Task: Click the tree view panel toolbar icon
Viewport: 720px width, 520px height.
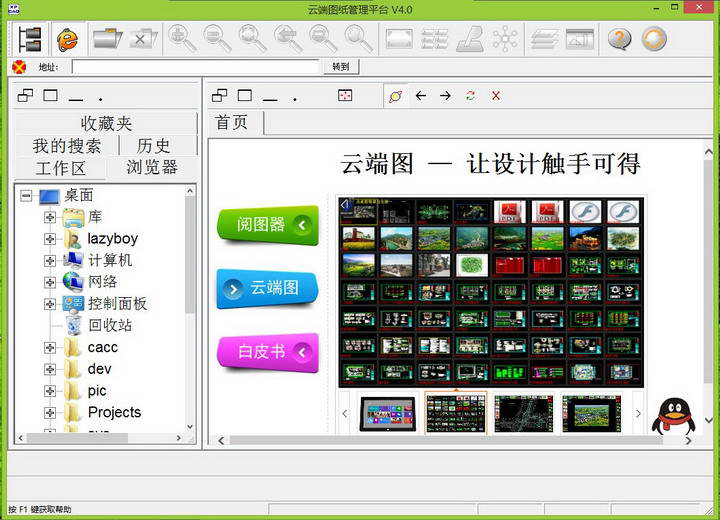Action: pos(29,39)
